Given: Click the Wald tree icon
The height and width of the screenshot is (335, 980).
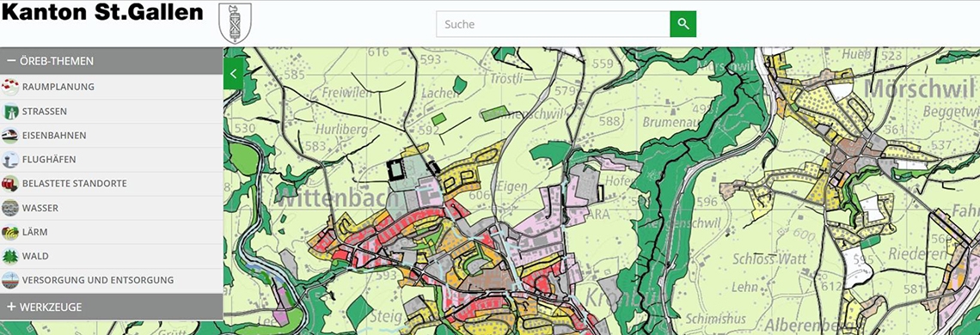Looking at the screenshot, I should pyautogui.click(x=10, y=256).
